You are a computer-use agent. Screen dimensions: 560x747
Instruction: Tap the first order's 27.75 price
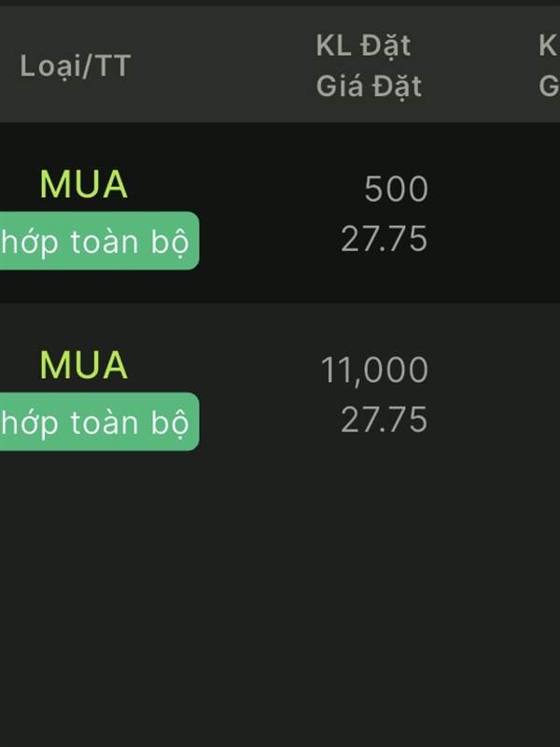click(385, 239)
